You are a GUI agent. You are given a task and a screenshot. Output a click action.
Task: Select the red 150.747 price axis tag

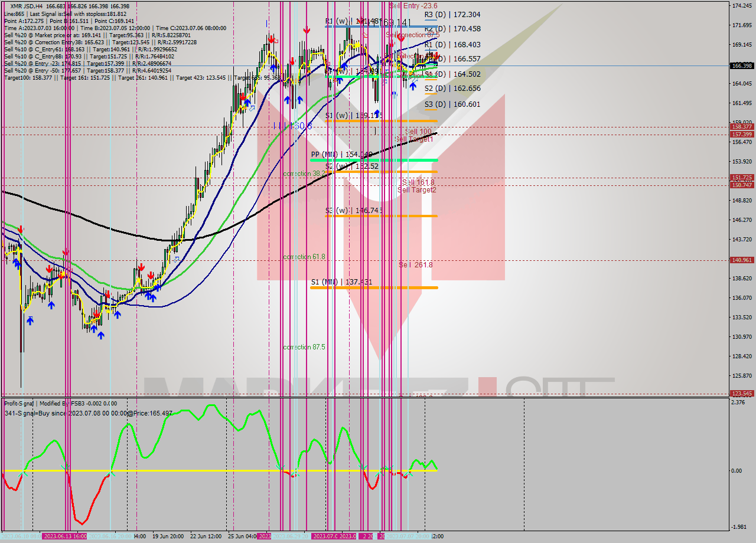click(x=742, y=185)
